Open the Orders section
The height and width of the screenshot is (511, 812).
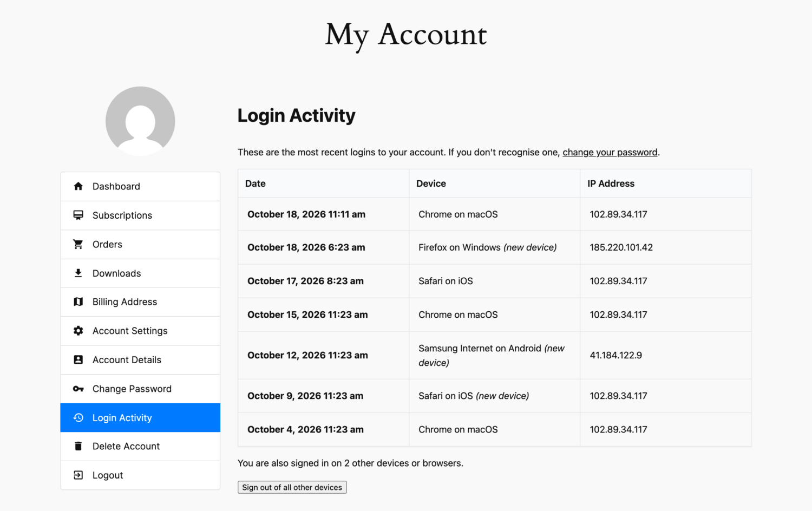point(140,245)
